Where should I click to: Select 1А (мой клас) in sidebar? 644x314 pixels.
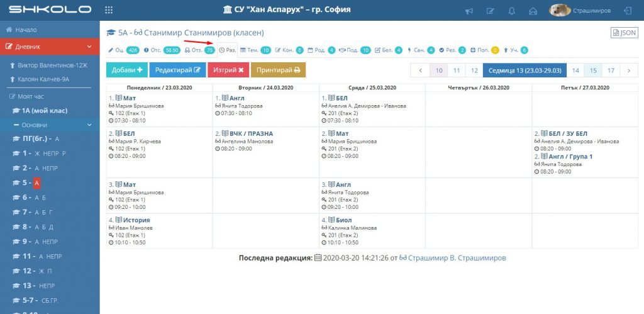coord(40,111)
